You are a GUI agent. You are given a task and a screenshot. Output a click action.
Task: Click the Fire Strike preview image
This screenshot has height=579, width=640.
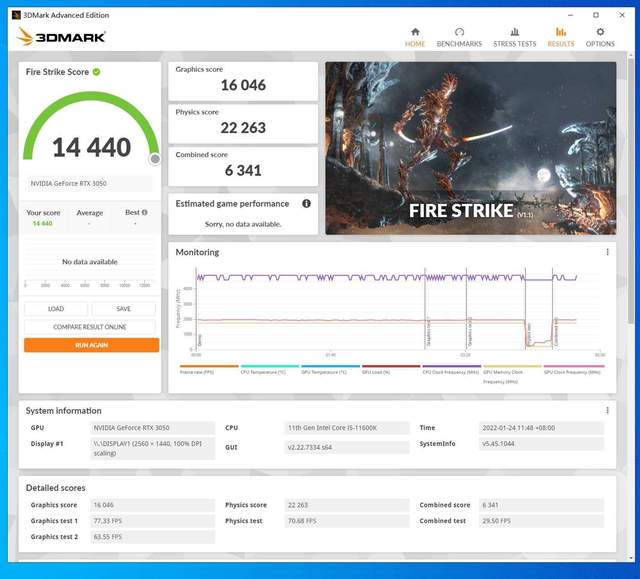click(471, 148)
